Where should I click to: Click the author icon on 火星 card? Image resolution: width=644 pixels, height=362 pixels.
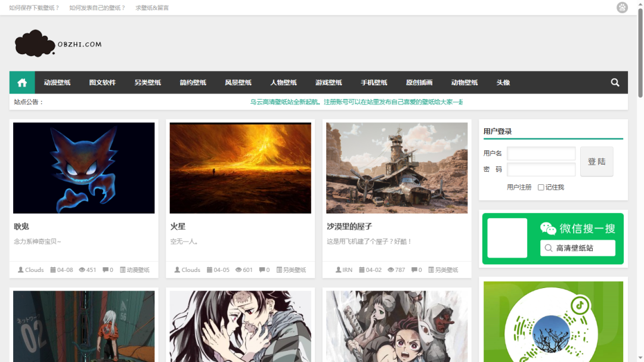tap(177, 270)
